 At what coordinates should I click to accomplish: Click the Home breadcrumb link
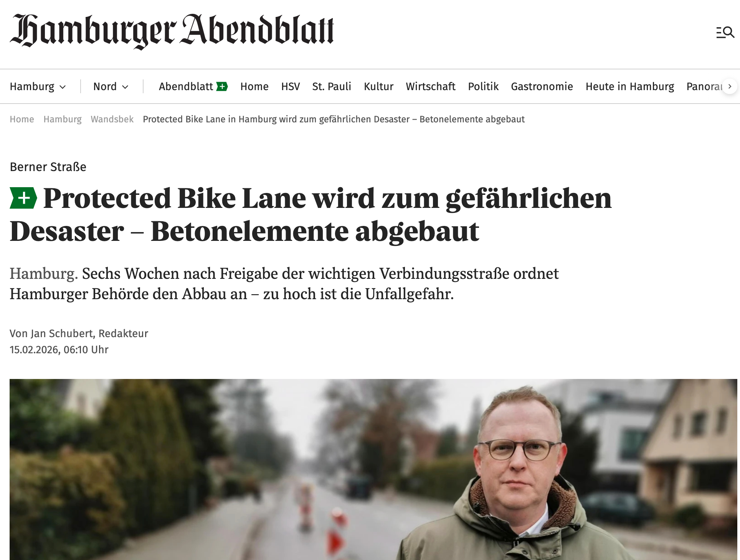(x=22, y=119)
